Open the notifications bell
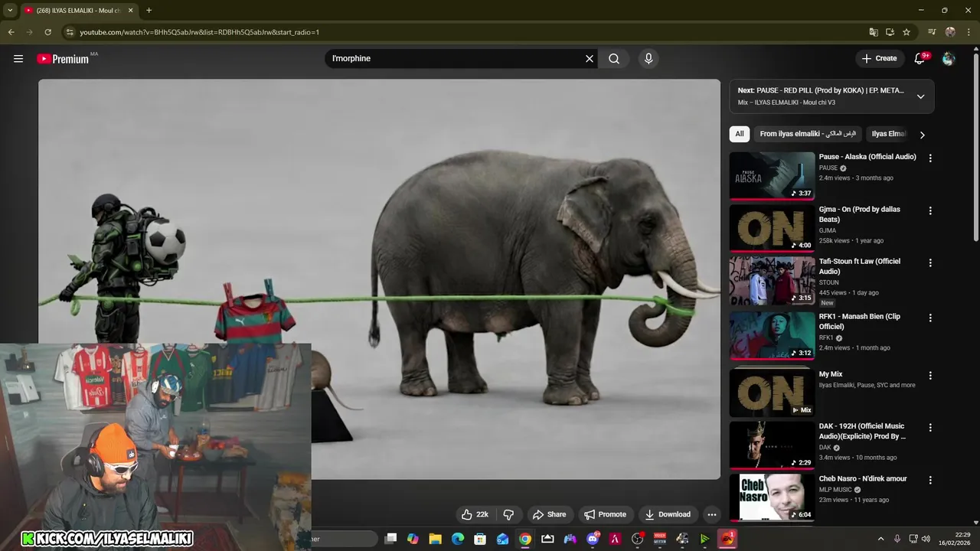The height and width of the screenshot is (551, 980). click(x=920, y=58)
